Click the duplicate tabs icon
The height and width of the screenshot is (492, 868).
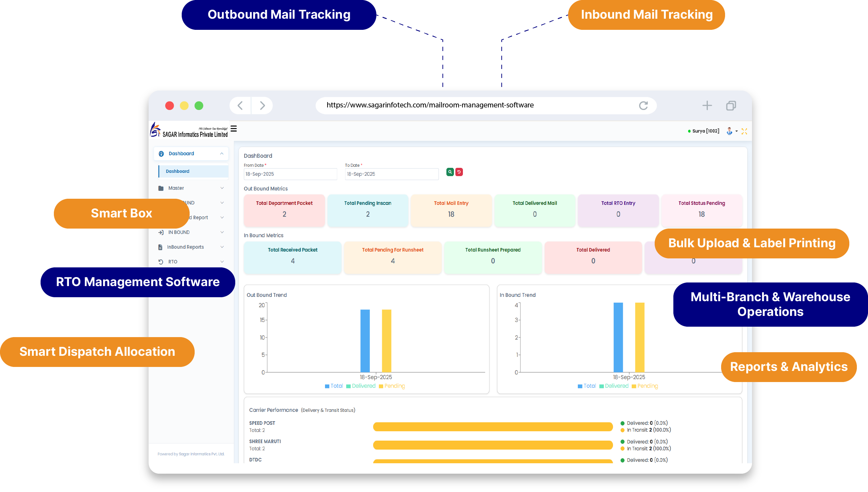click(731, 106)
